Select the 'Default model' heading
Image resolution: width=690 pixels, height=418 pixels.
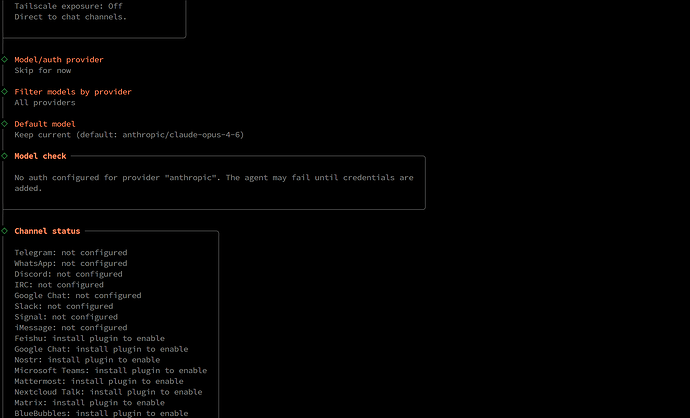click(x=45, y=124)
